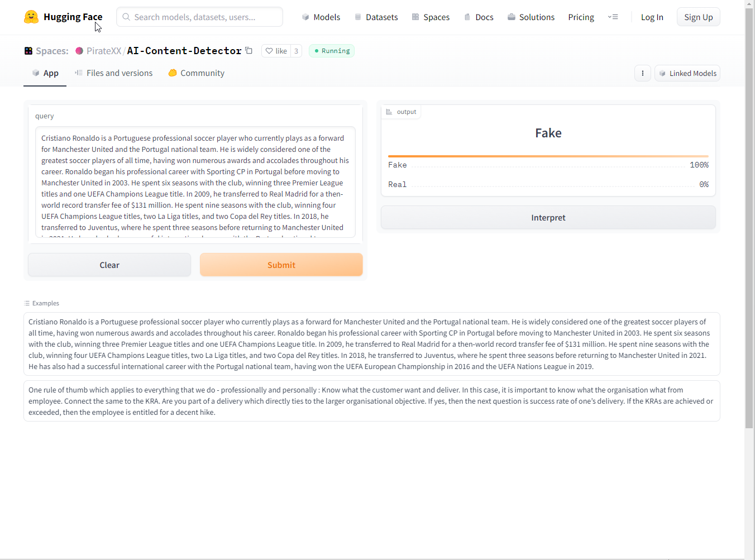Click the Running status badge
The image size is (755, 560).
tap(332, 51)
